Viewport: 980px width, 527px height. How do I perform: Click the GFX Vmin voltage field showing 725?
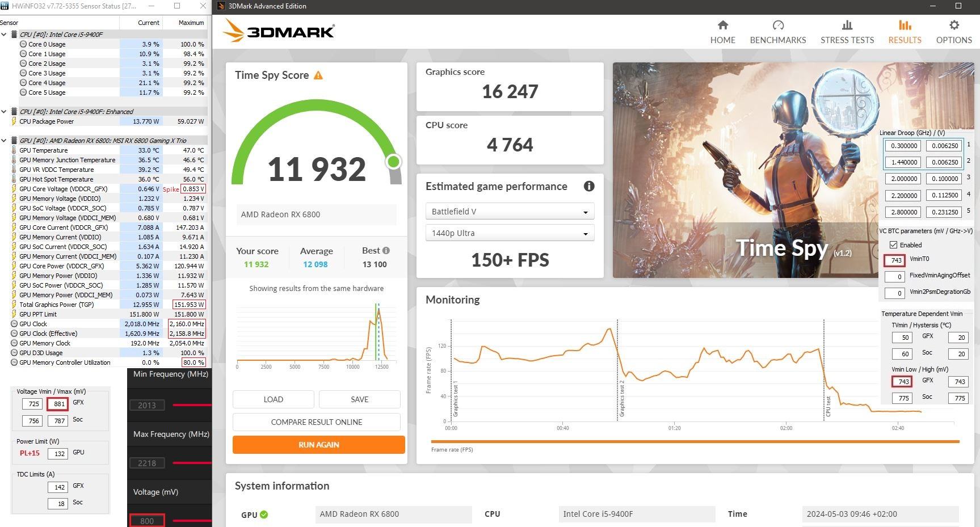tap(32, 404)
